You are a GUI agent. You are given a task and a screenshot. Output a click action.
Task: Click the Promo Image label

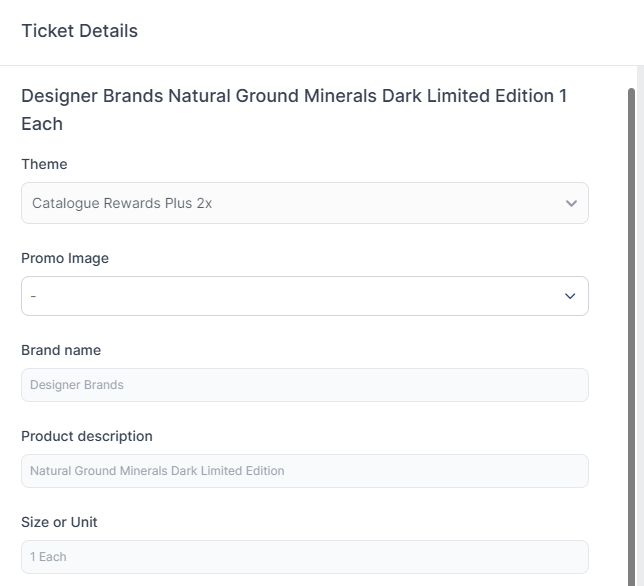pyautogui.click(x=65, y=258)
